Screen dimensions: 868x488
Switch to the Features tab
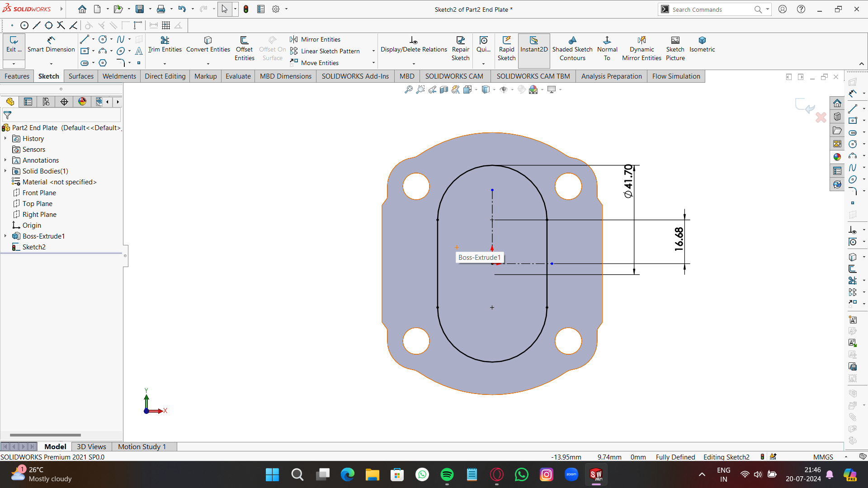[x=17, y=76]
